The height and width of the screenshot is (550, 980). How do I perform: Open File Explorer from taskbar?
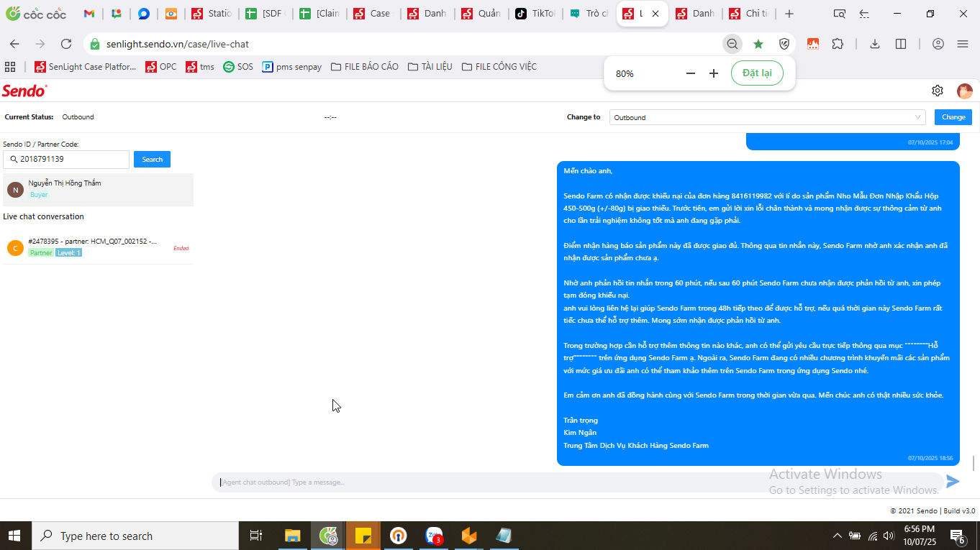point(292,536)
